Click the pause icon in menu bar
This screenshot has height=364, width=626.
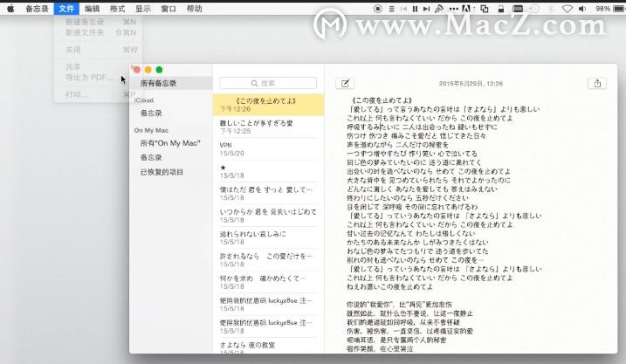pos(416,9)
